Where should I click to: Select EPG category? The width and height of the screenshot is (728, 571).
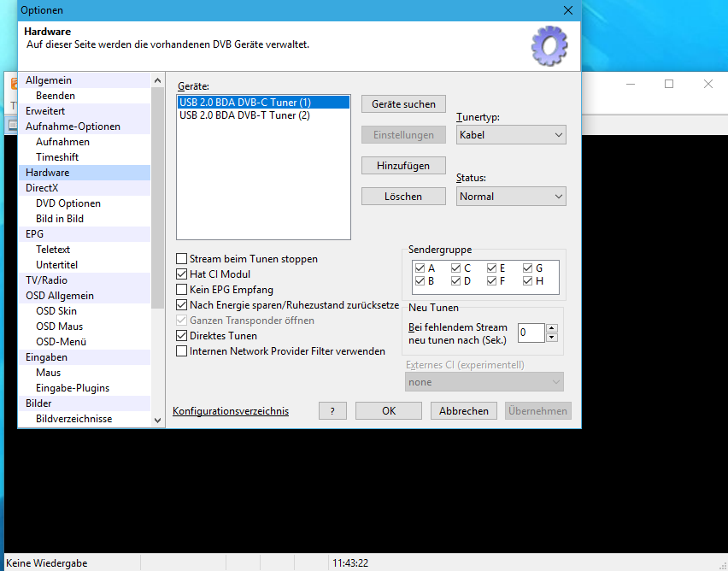click(x=85, y=233)
